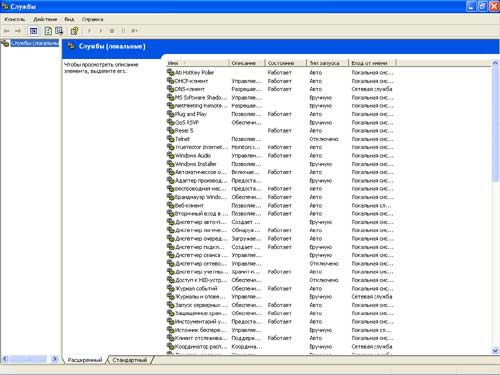Switch to the Стандартный tab

click(130, 360)
